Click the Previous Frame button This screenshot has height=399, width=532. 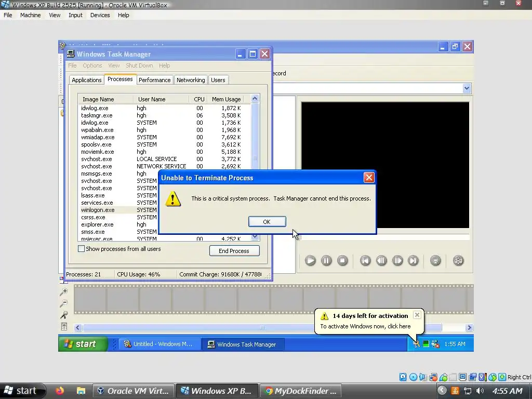point(381,261)
